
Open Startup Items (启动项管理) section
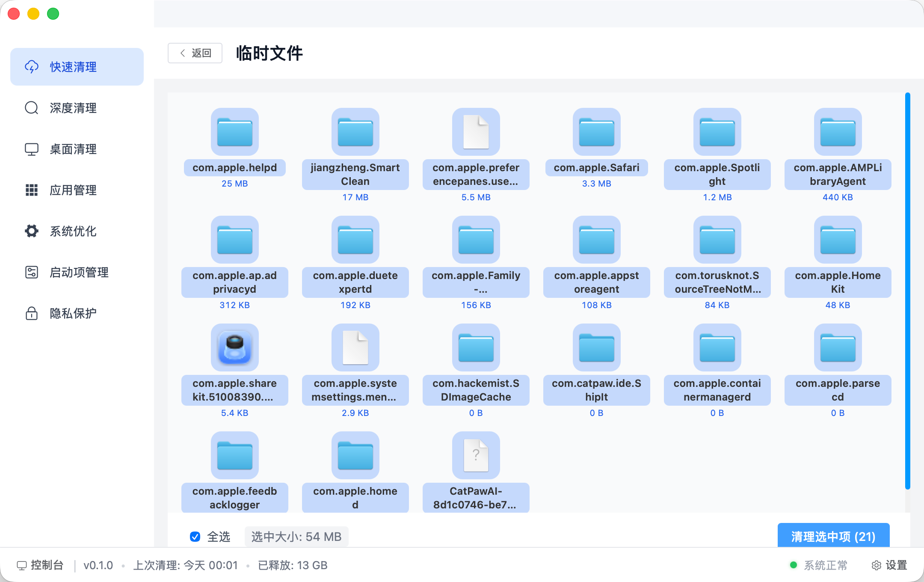(79, 272)
